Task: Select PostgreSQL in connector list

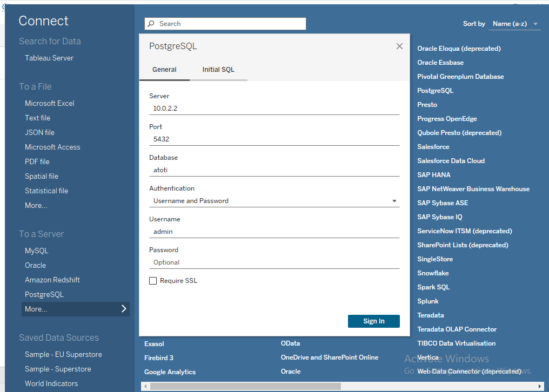Action: point(435,91)
